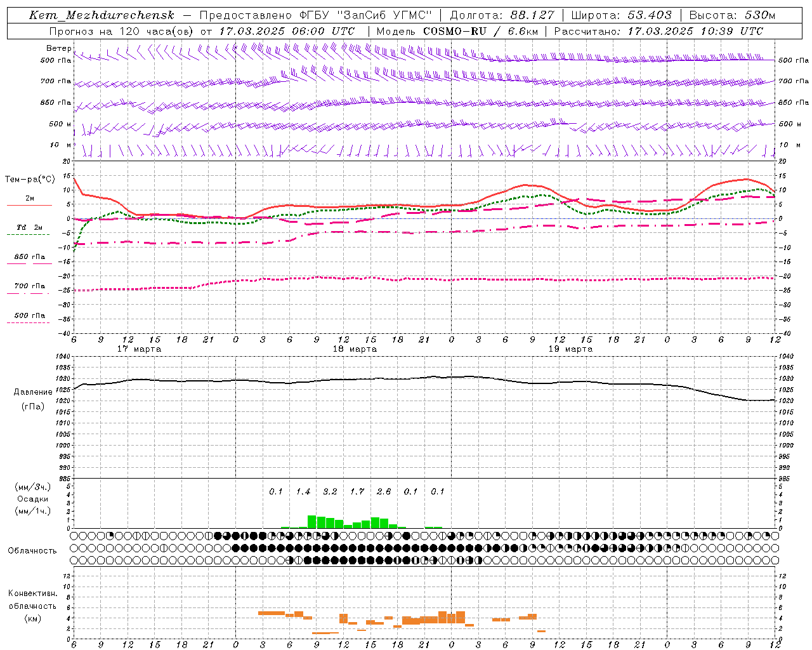Click the 2.6 precipitation total
Viewport: 812px width, 650px height.
(384, 492)
